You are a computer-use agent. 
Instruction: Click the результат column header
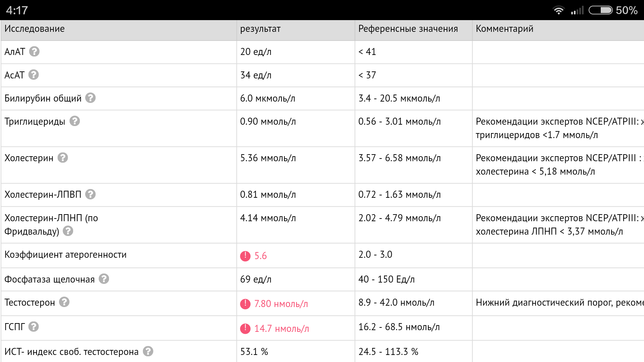pyautogui.click(x=260, y=29)
